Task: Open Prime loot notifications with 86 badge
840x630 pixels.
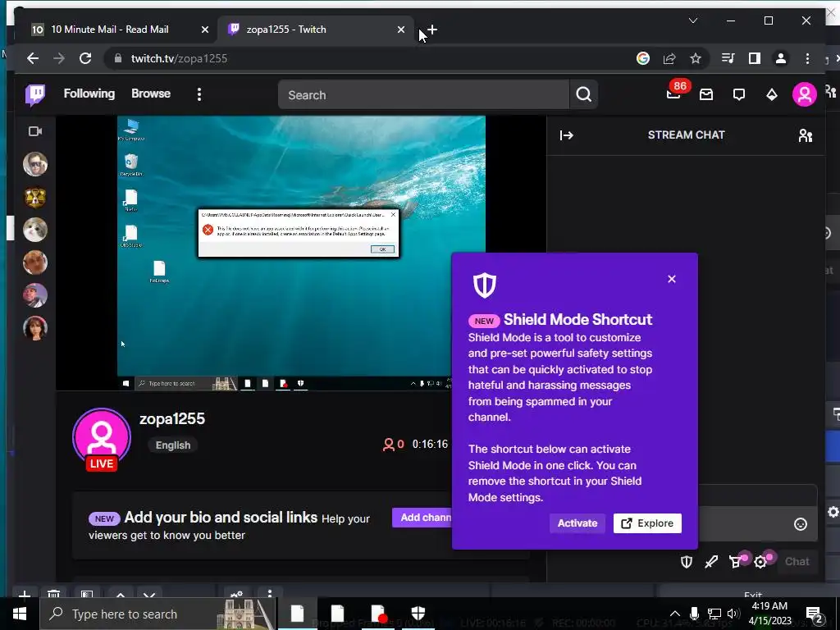Action: 675,92
